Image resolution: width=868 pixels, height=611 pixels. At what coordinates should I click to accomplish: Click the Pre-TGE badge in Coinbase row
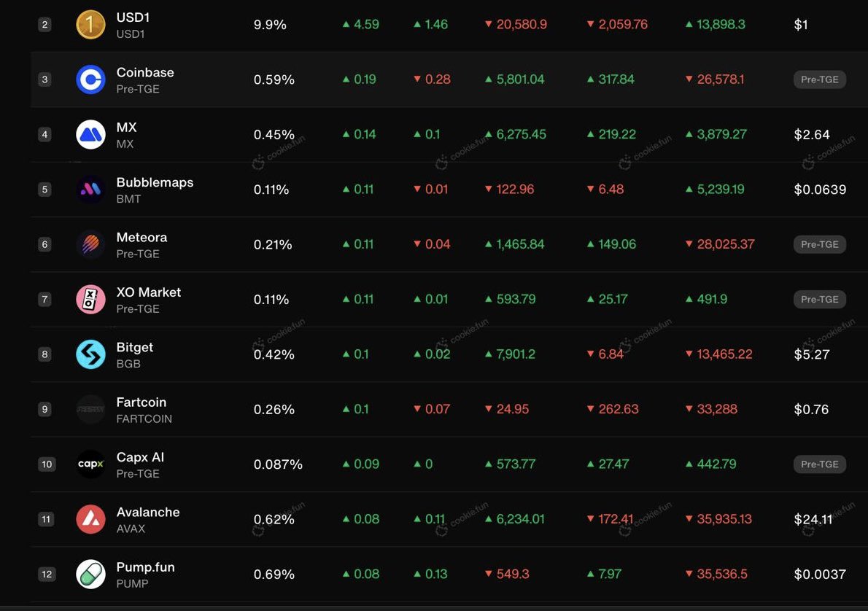tap(819, 79)
